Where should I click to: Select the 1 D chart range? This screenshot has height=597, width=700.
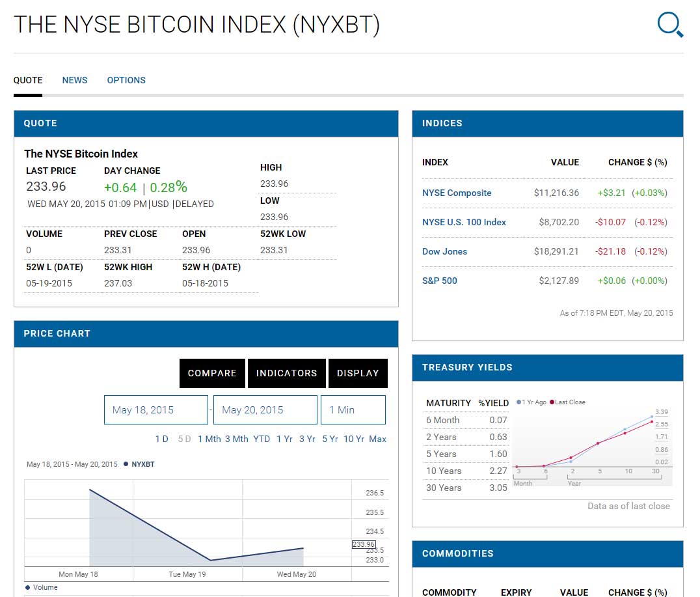click(x=161, y=439)
